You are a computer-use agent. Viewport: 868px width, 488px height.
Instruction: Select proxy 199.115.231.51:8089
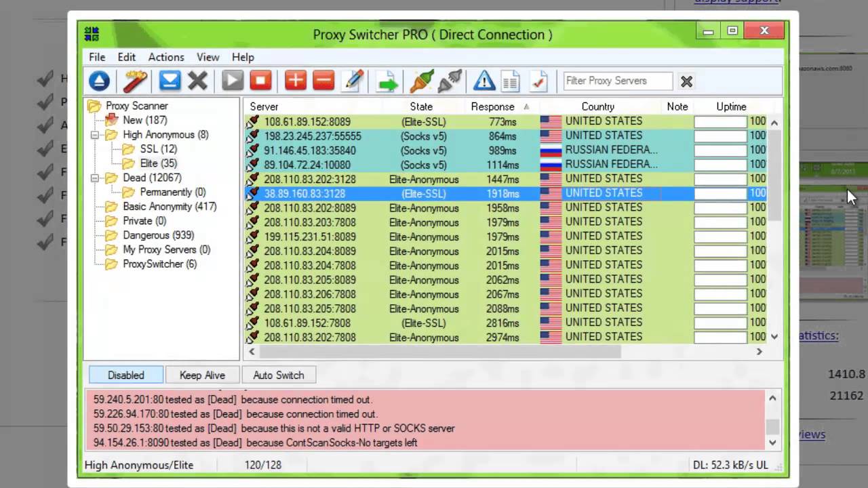click(x=506, y=237)
